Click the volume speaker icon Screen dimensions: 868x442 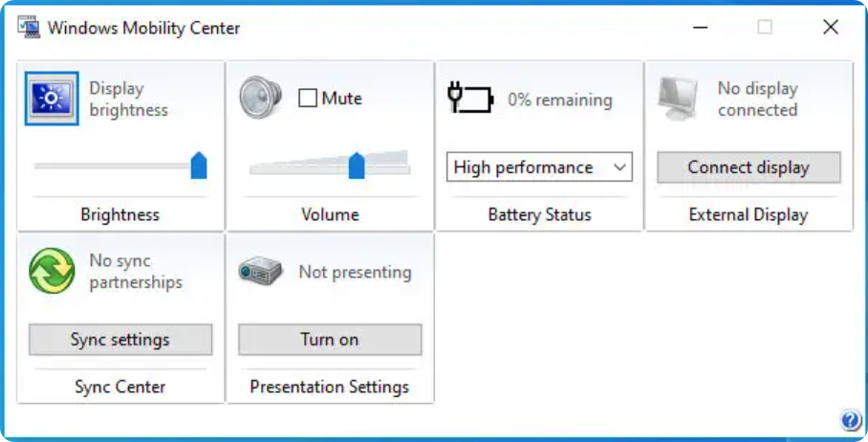(x=260, y=98)
